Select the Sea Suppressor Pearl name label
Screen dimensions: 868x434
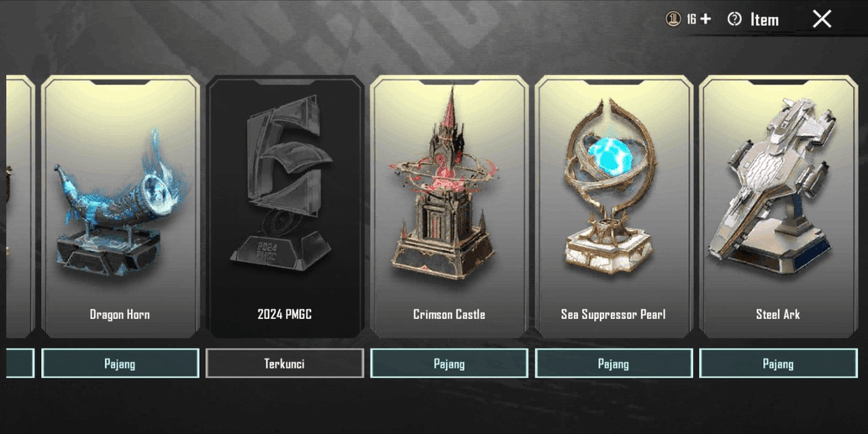point(613,314)
